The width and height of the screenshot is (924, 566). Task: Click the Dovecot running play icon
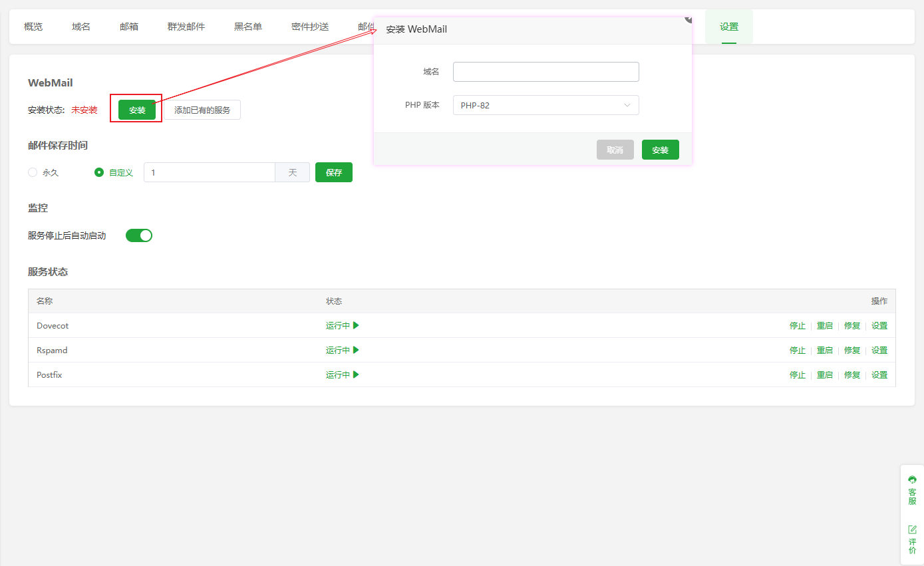tap(356, 326)
